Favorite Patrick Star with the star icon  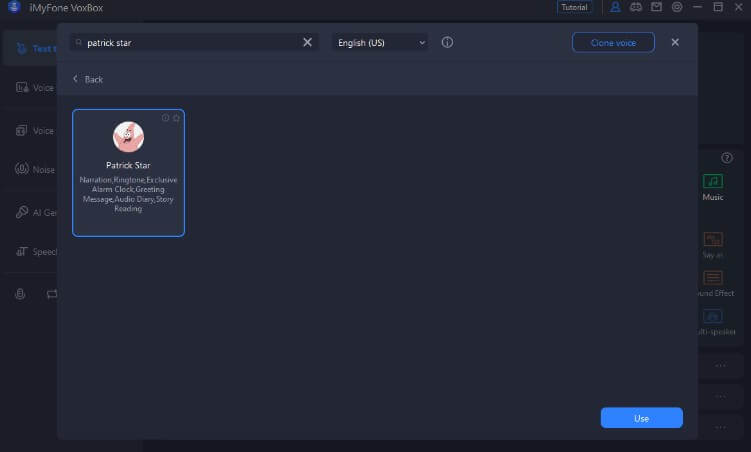click(x=176, y=118)
